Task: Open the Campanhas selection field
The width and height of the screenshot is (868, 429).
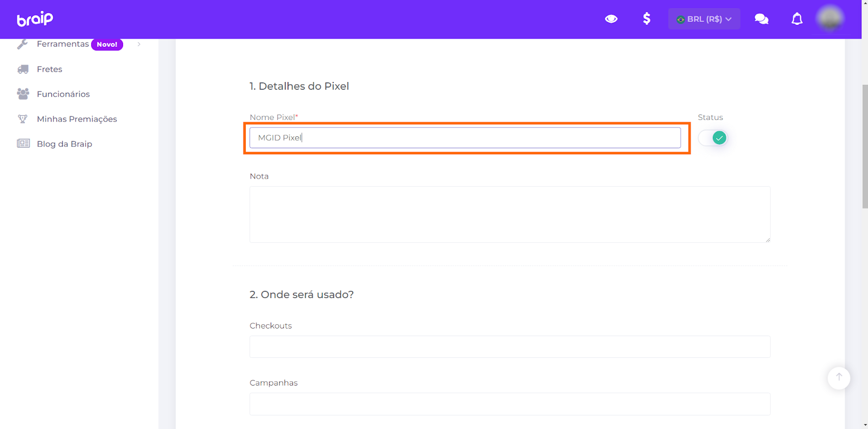Action: pyautogui.click(x=509, y=404)
